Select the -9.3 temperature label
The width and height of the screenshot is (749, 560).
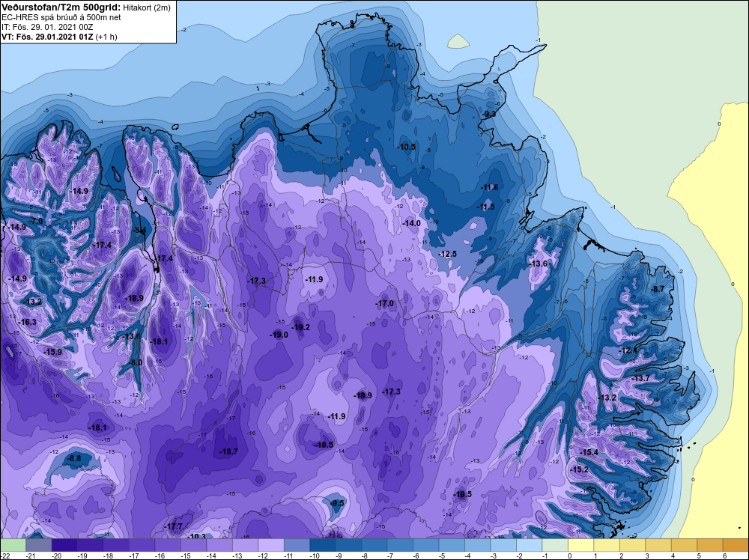coord(488,114)
